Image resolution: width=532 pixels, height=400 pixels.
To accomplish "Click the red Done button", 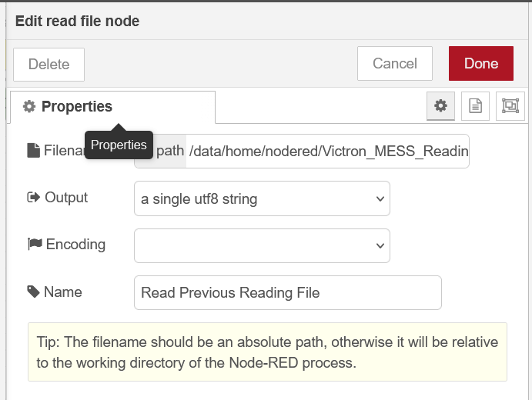I will point(480,63).
